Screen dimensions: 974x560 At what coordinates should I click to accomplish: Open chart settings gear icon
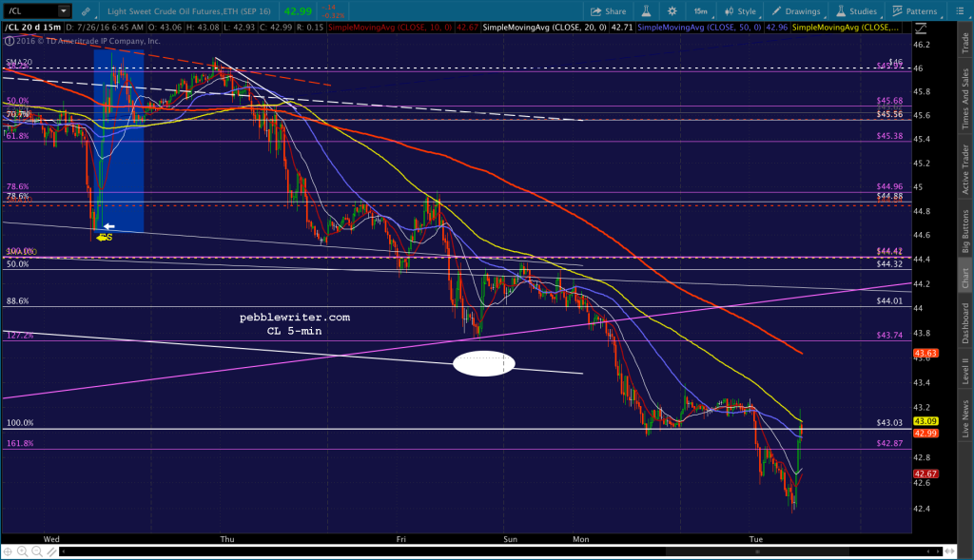(x=672, y=11)
